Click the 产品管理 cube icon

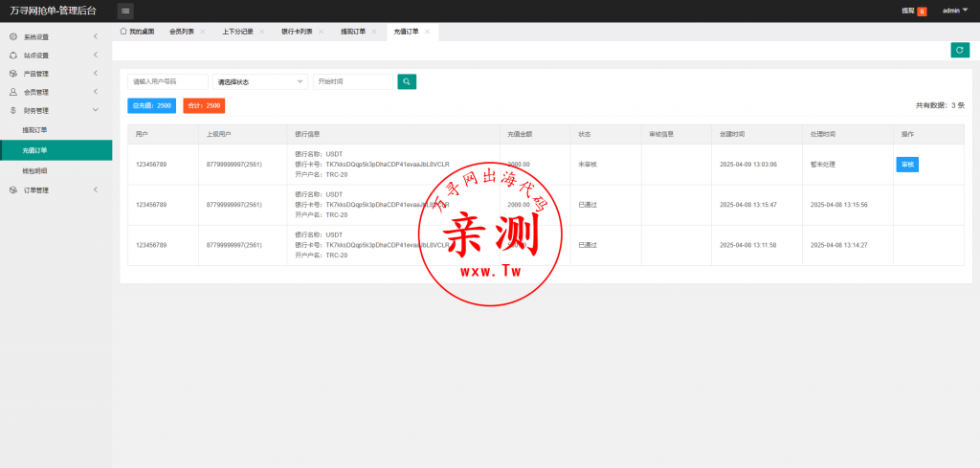(13, 73)
